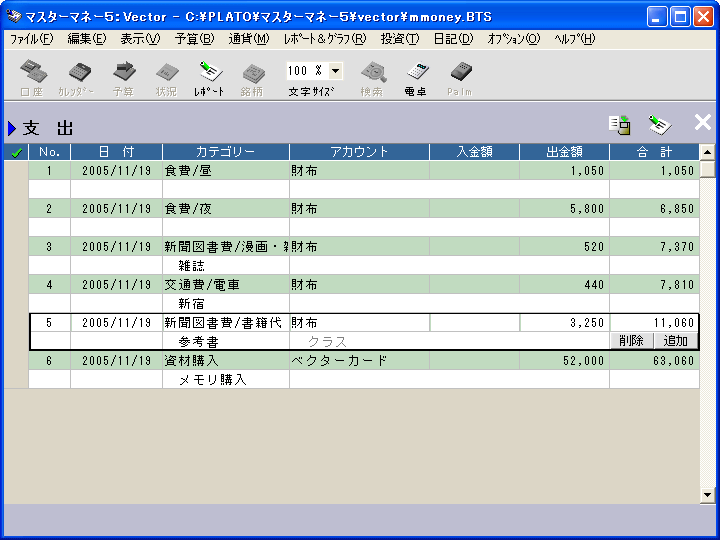Click the 参考書 memo field in row 5
This screenshot has height=540, width=720.
point(225,341)
